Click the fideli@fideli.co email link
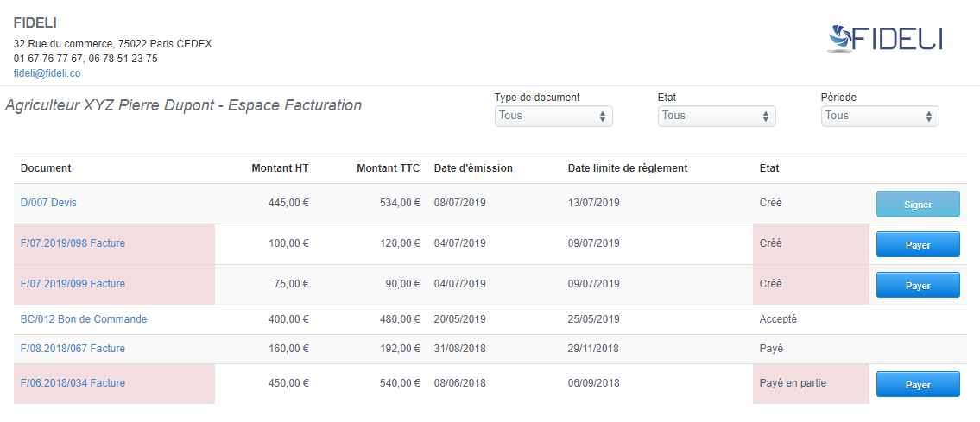The width and height of the screenshot is (980, 422). pyautogui.click(x=47, y=73)
